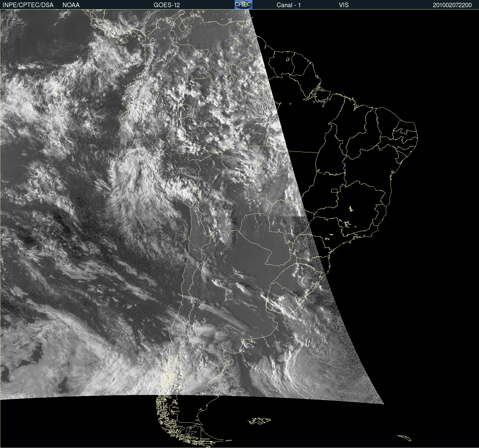
Task: Select the NOAA label in header
Action: click(x=71, y=5)
